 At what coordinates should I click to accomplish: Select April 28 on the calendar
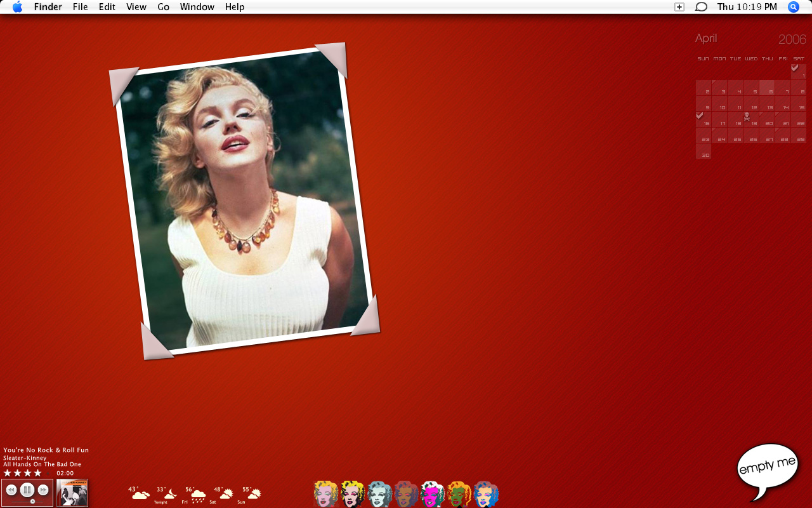tap(783, 135)
